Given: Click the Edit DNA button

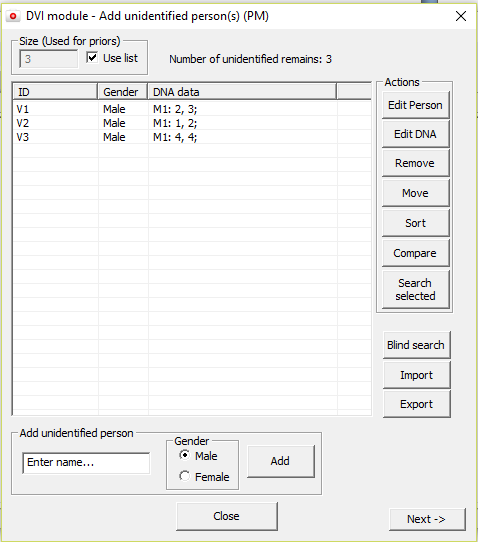Looking at the screenshot, I should click(x=415, y=134).
